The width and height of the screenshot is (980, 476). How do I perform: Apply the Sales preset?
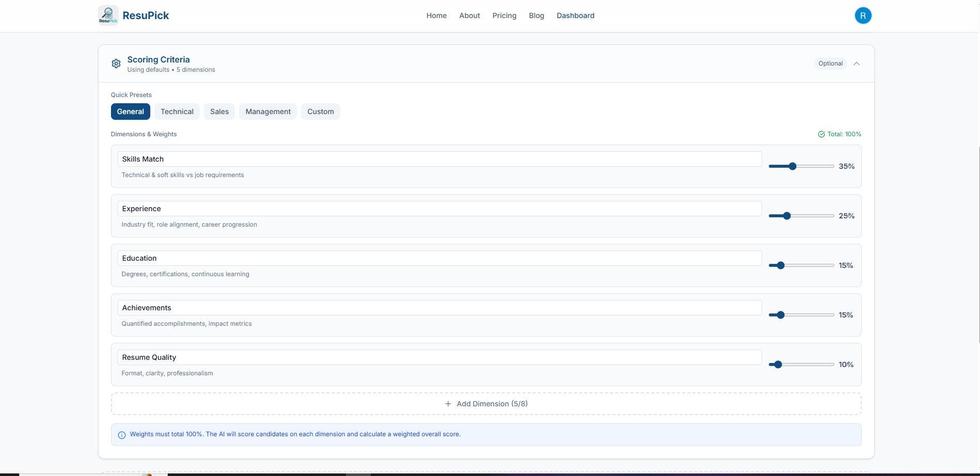coord(219,112)
